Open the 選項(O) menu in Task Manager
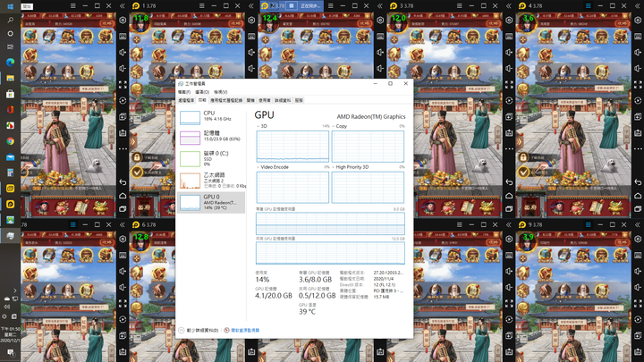 [x=202, y=92]
